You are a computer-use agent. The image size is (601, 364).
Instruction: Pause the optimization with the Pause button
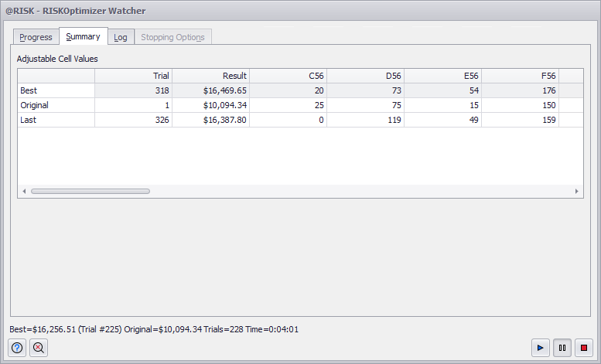tap(562, 348)
